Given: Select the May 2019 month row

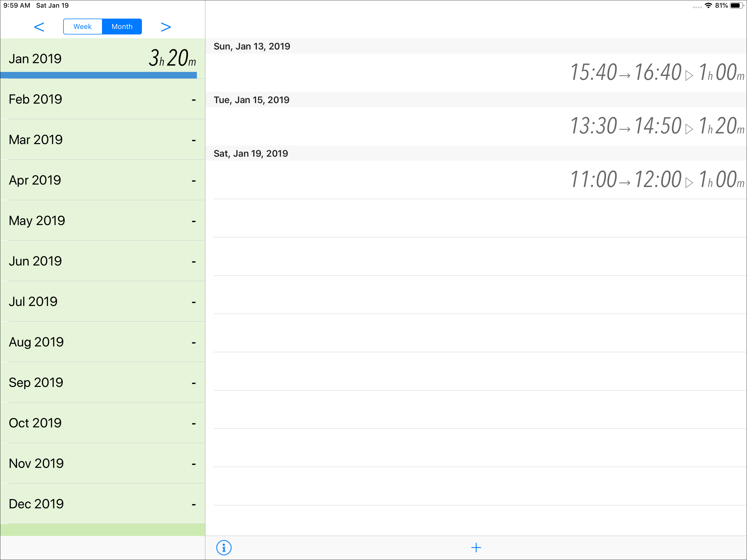Looking at the screenshot, I should [x=103, y=221].
